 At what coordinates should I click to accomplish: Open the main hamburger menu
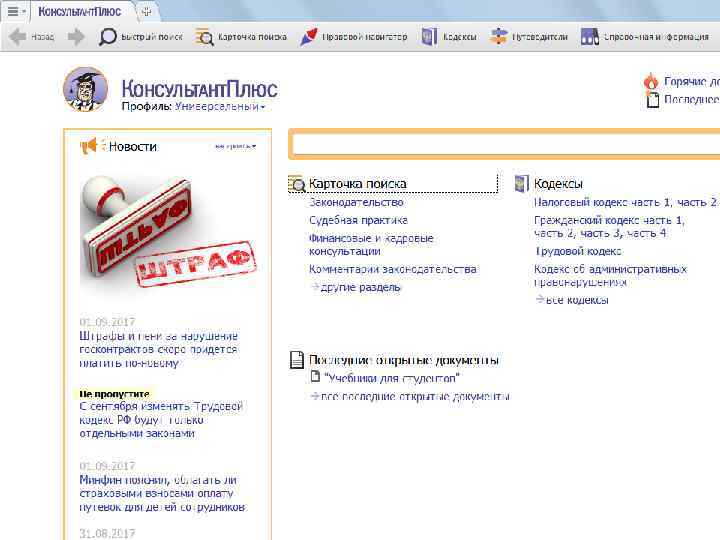[x=15, y=11]
